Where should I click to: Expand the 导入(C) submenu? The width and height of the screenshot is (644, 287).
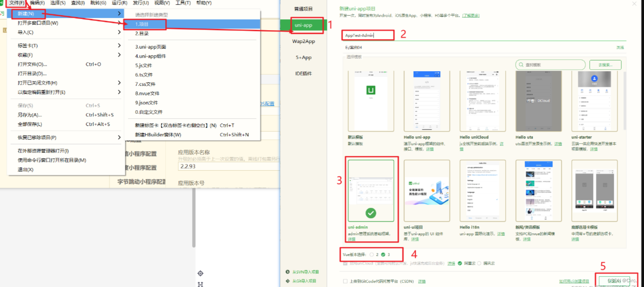click(x=67, y=33)
